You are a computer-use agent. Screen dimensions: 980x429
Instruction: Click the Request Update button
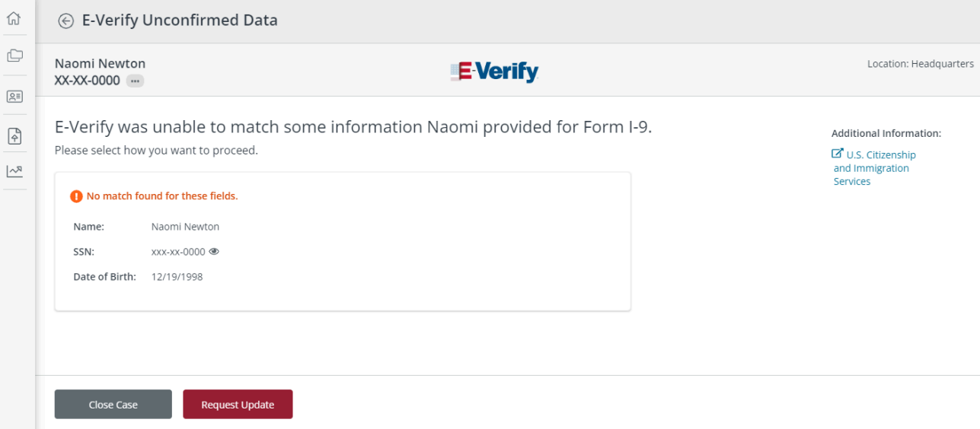click(x=238, y=405)
